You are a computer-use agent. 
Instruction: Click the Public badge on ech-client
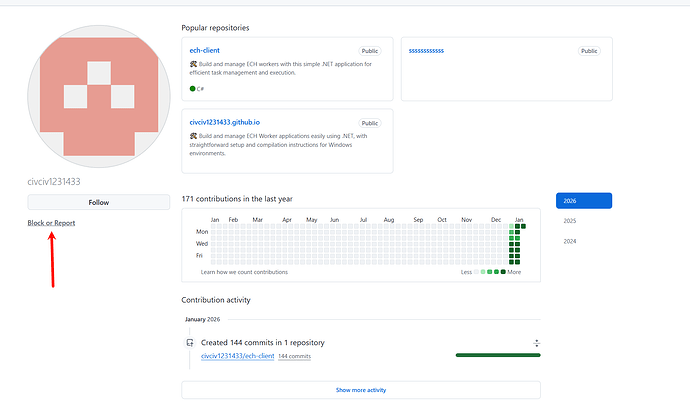click(370, 51)
